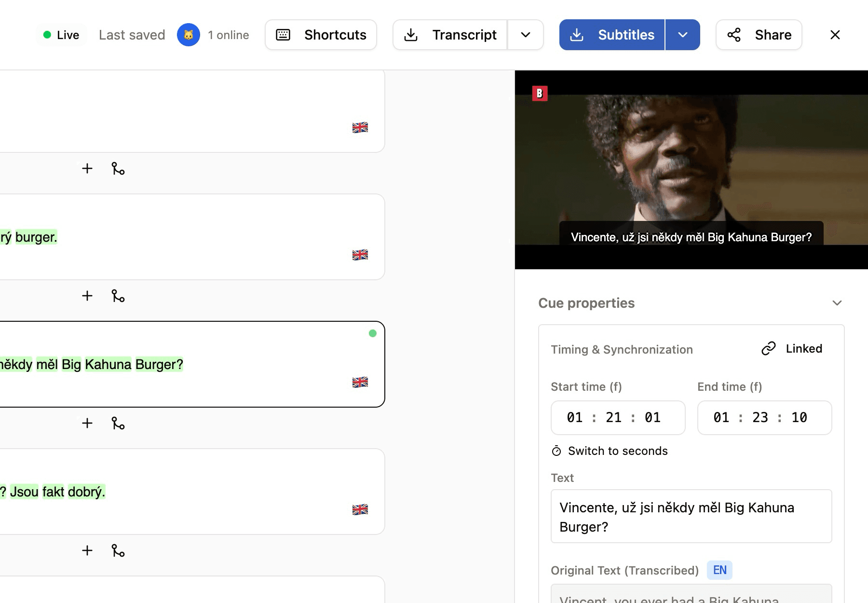Download the Subtitles file
Viewport: 868px width, 603px height.
(x=612, y=35)
